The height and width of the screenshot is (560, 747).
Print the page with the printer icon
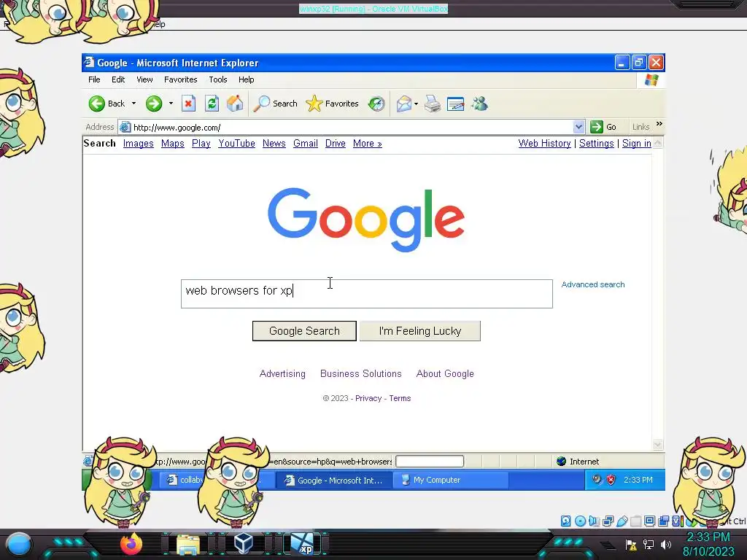point(433,104)
